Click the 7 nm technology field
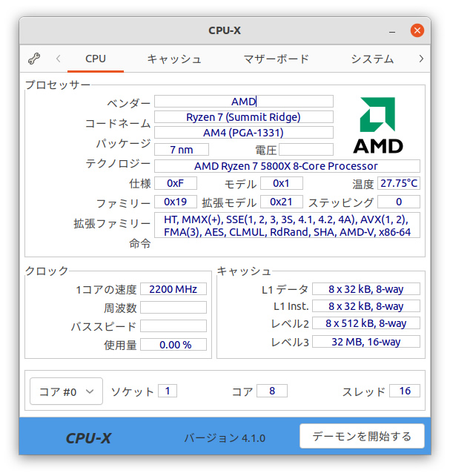This screenshot has height=476, width=450. (182, 150)
